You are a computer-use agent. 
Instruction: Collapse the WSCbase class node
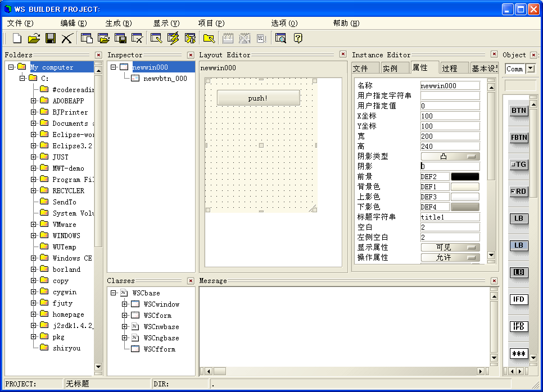coord(113,293)
